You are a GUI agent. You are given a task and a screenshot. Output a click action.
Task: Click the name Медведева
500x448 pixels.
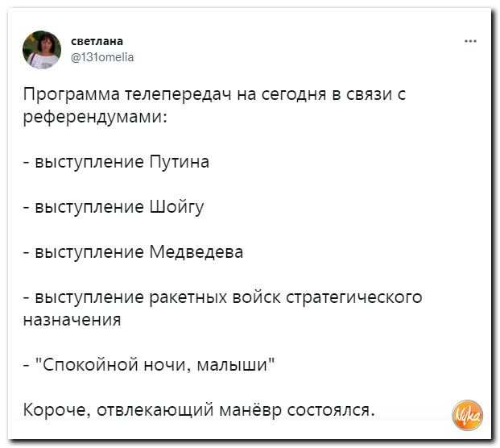196,252
